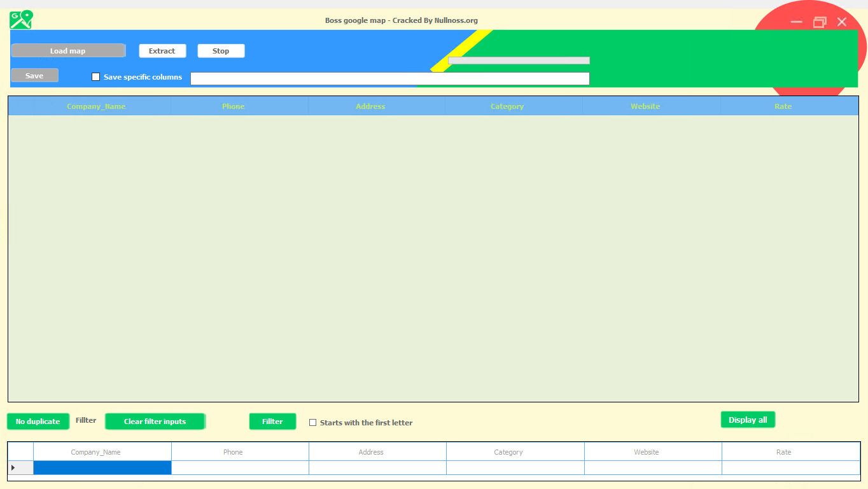Click the Save button
Image resolution: width=868 pixels, height=489 pixels.
pyautogui.click(x=34, y=76)
